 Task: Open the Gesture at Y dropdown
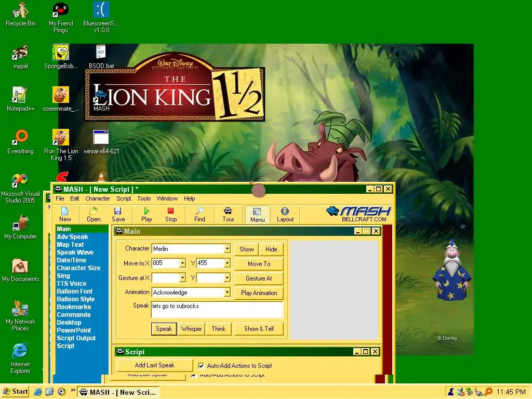pyautogui.click(x=227, y=278)
